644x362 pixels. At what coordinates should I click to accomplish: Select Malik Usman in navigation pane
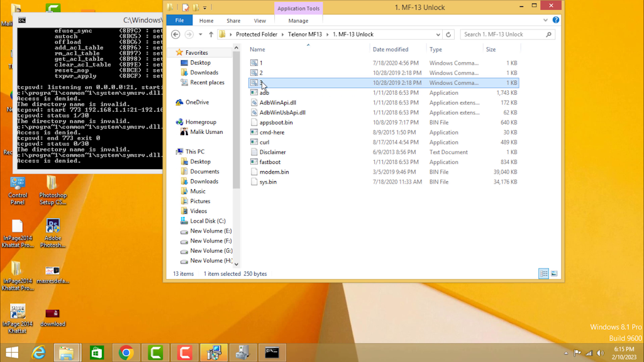[206, 132]
